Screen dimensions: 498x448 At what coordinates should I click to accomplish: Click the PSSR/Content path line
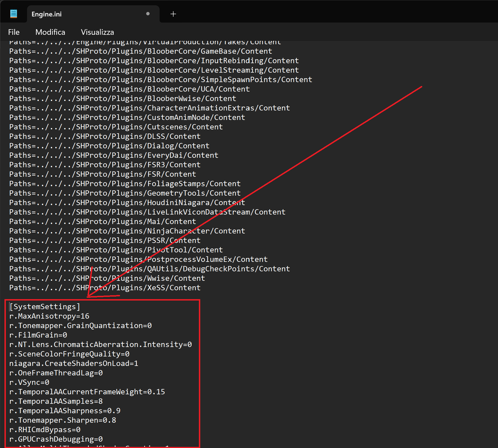(x=105, y=240)
